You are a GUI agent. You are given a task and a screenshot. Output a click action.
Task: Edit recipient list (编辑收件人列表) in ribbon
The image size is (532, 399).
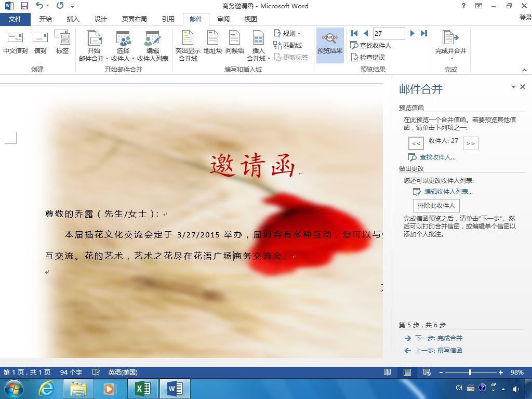tap(153, 46)
